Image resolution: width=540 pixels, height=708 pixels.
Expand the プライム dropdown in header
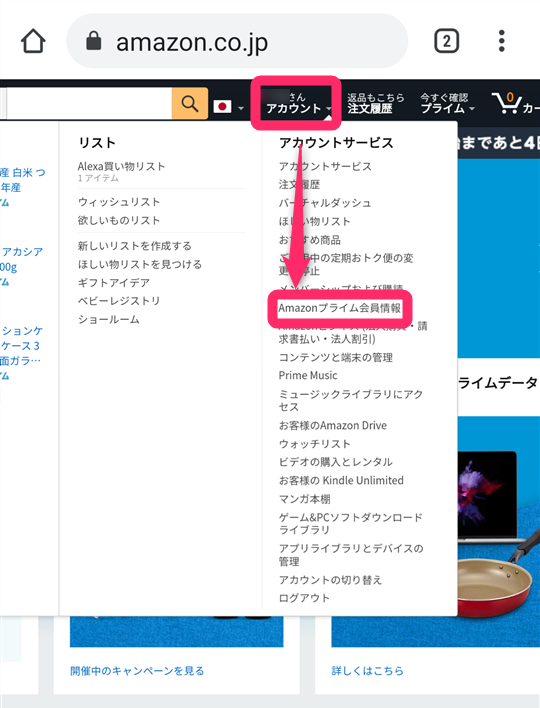pos(447,103)
